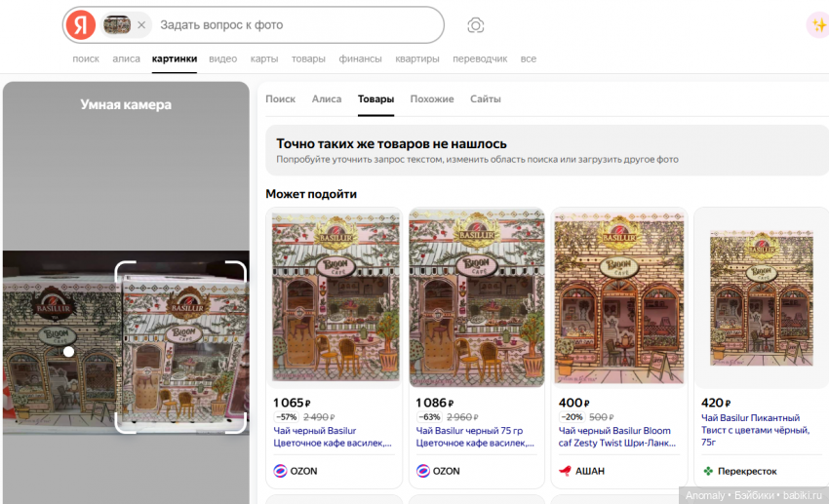Viewport: 829px width, 504px height.
Task: Open 'Чай черный Basilur Цветочное кафе' link
Action: pos(333,437)
